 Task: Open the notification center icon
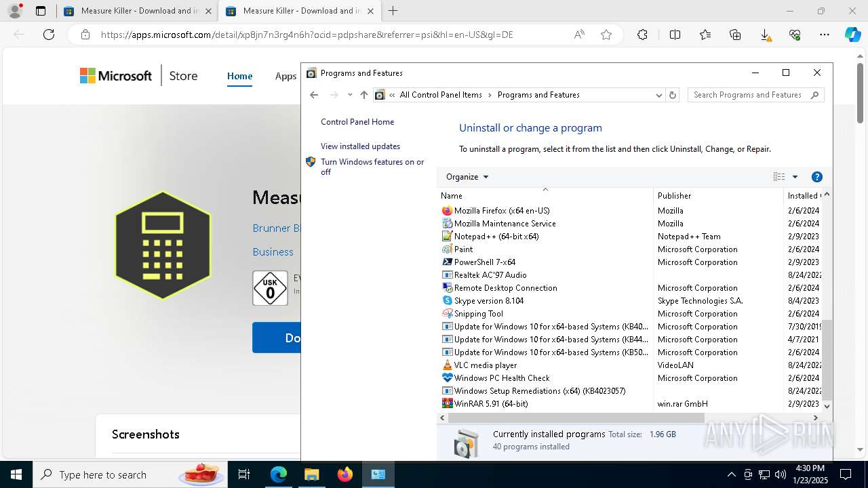tap(846, 474)
